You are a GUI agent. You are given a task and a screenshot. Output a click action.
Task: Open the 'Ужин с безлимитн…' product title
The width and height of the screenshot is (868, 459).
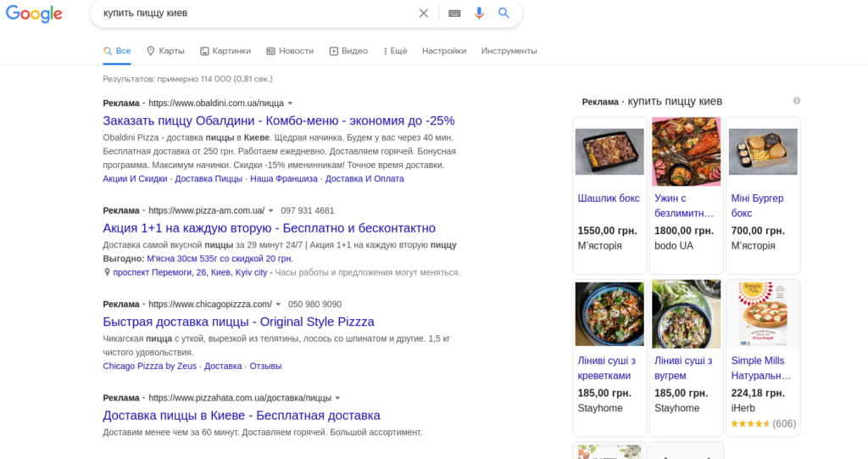point(684,205)
